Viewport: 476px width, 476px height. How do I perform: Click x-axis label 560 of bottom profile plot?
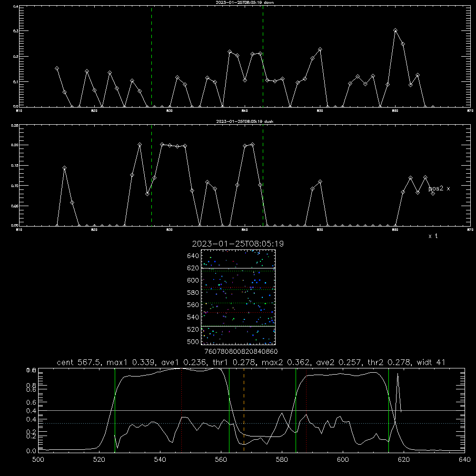[221, 460]
